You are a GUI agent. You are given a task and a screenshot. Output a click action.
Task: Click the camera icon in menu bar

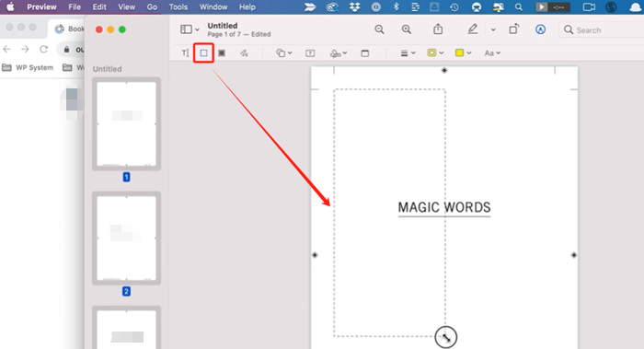[589, 7]
